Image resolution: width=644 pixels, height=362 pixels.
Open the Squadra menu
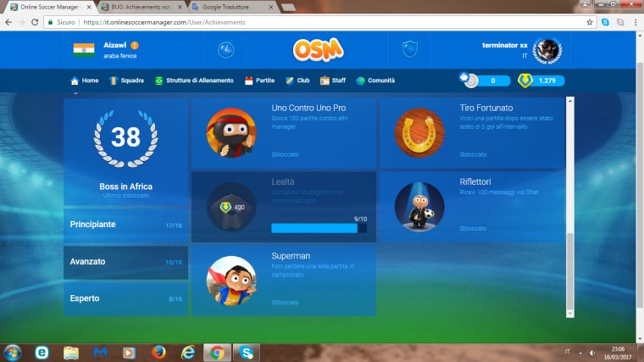(x=127, y=81)
